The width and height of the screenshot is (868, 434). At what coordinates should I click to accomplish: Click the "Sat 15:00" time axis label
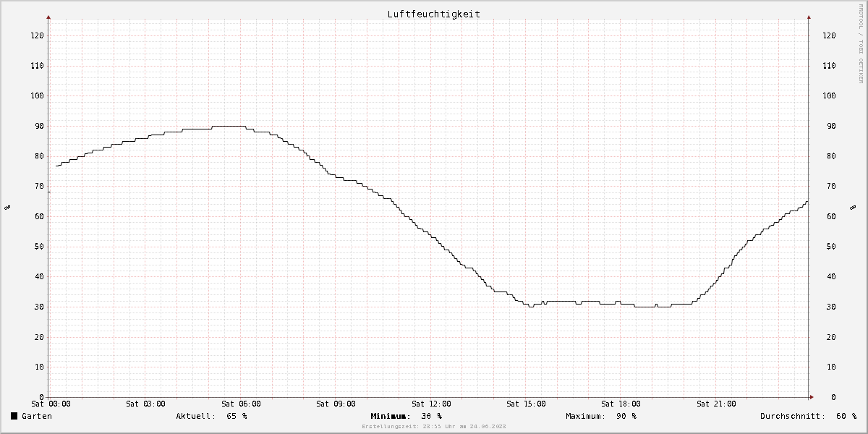click(x=526, y=404)
